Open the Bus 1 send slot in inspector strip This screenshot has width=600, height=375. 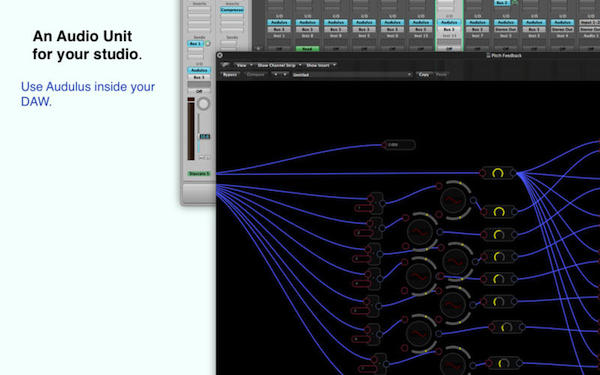[x=196, y=44]
